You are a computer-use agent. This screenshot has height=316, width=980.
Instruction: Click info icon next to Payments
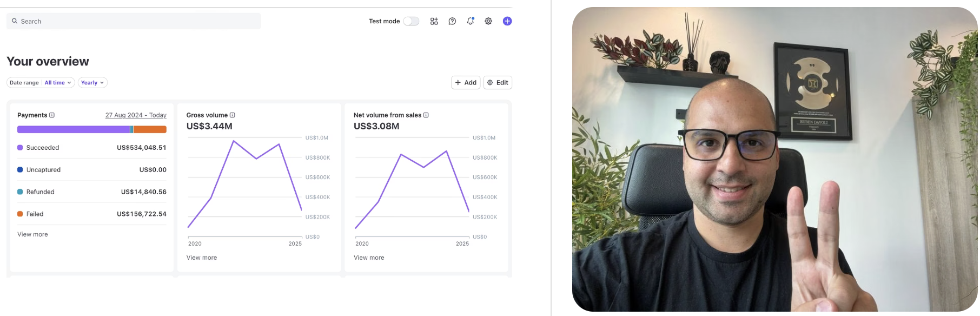pos(52,115)
